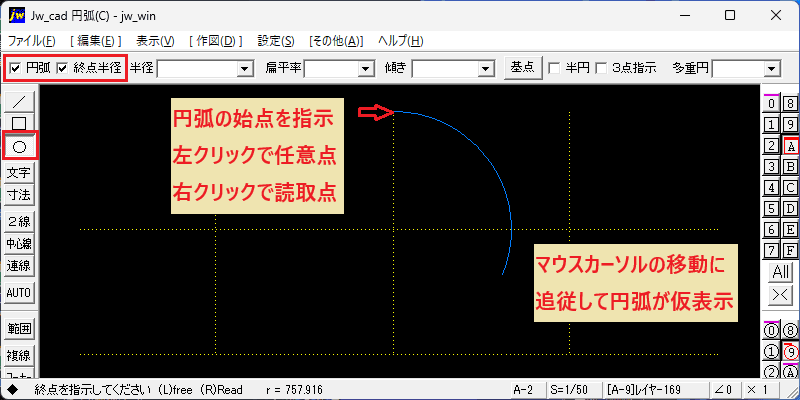Click the All layers button

point(781,272)
